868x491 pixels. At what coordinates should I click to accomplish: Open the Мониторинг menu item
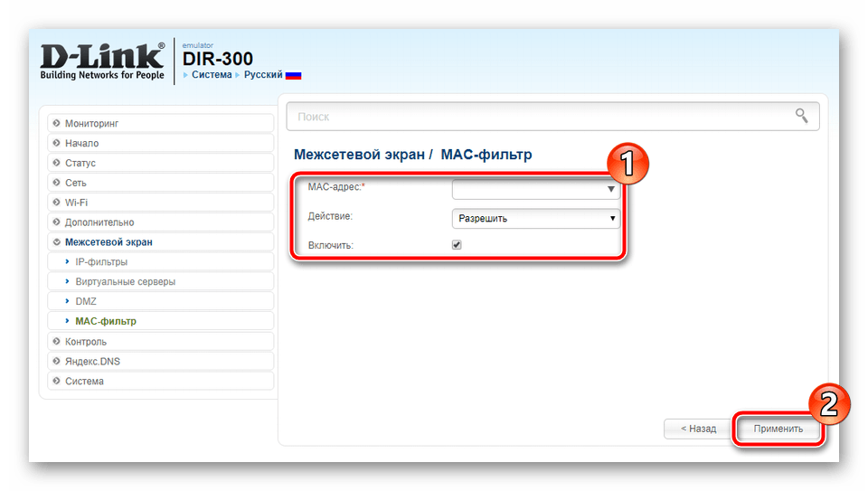[x=161, y=123]
